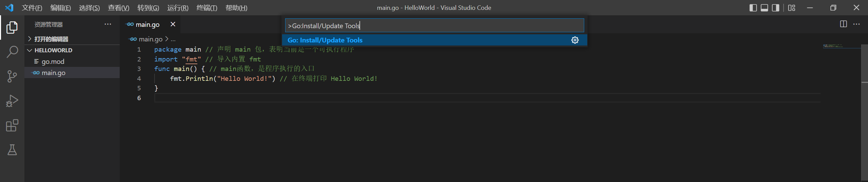Collapse the HELLOWORLD folder section
868x182 pixels.
[53, 50]
